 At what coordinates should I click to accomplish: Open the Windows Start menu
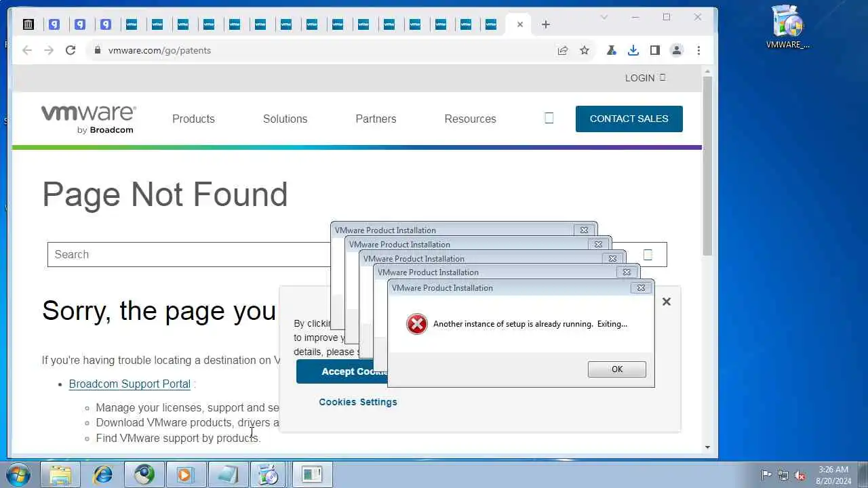tap(18, 474)
